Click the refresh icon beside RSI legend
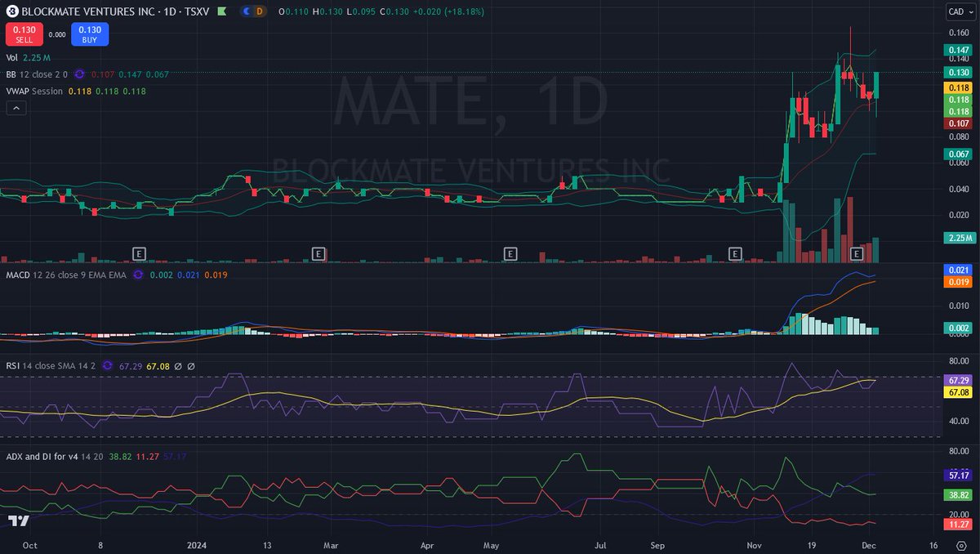 tap(107, 367)
